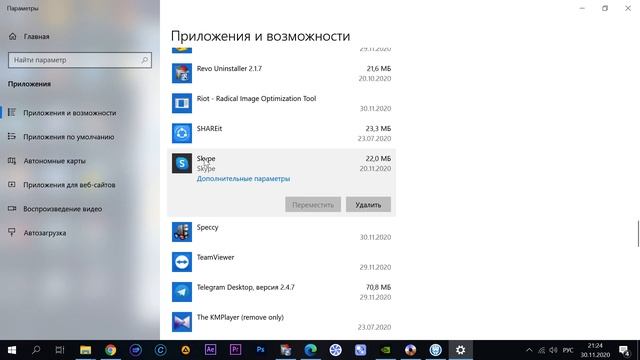
Task: Click the 23,3 МБ size of SHAREit
Action: (378, 129)
